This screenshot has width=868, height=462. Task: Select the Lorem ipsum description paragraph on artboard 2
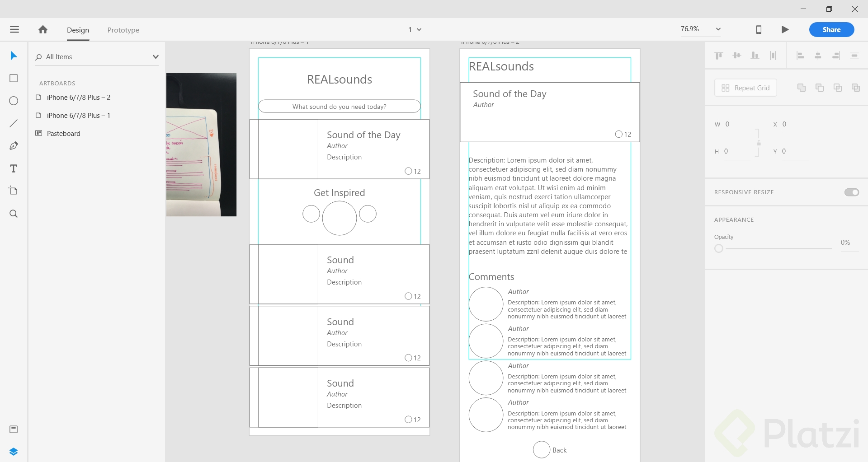(x=548, y=206)
